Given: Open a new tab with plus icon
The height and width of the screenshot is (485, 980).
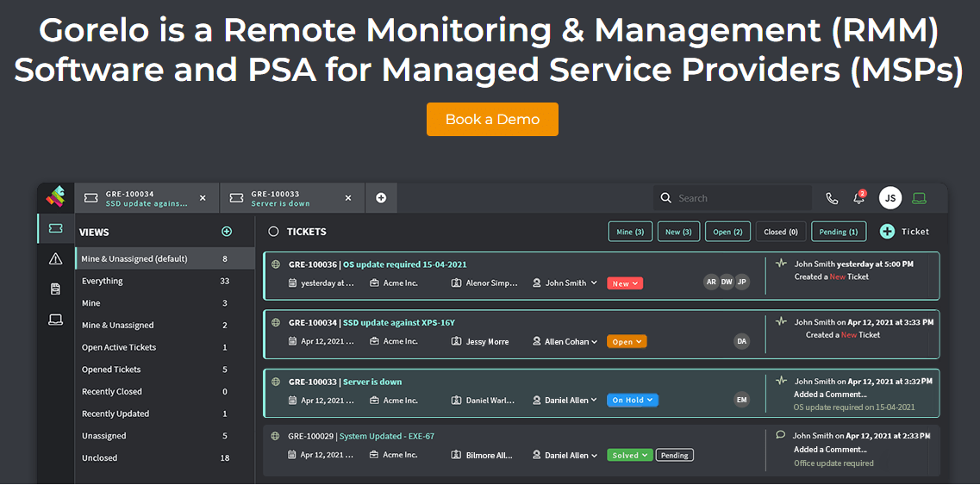Looking at the screenshot, I should coord(381,197).
